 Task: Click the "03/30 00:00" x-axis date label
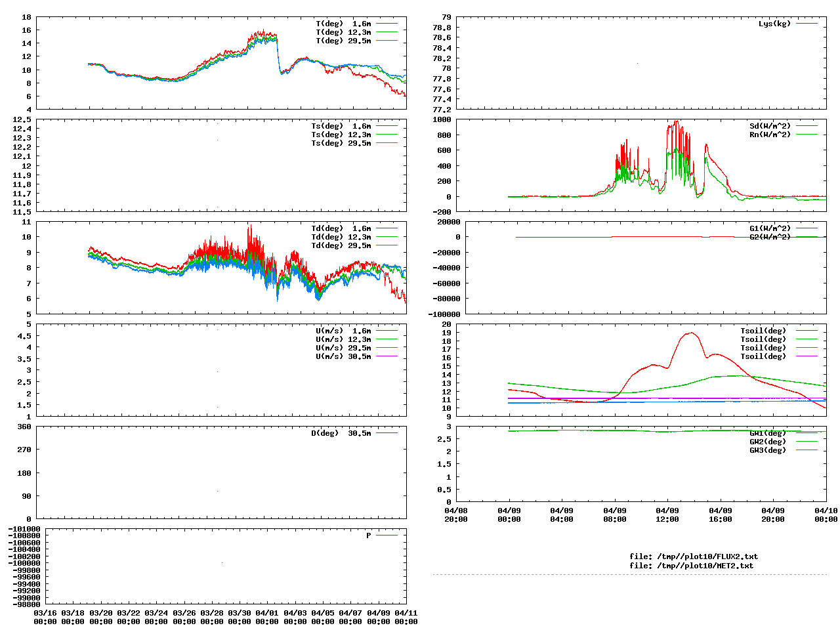coord(239,617)
